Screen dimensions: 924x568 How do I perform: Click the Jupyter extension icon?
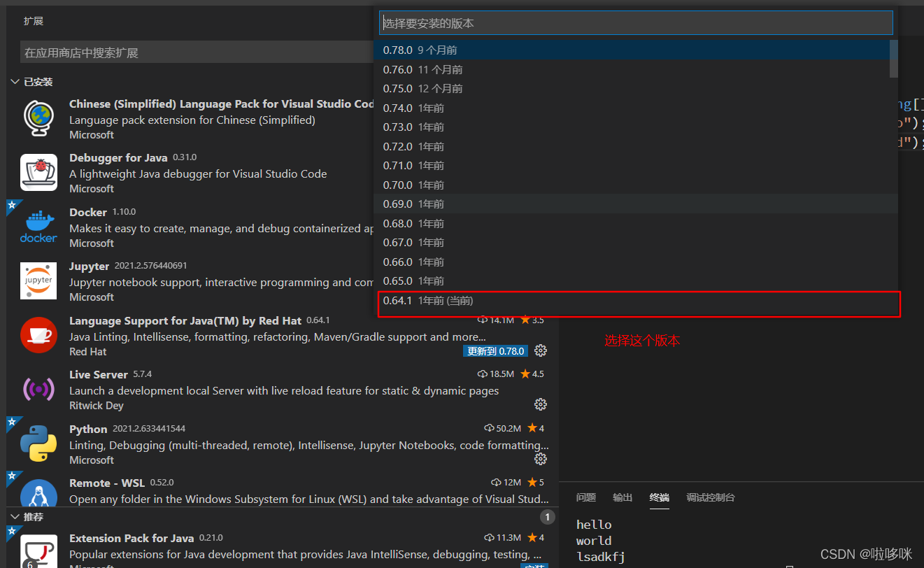38,281
